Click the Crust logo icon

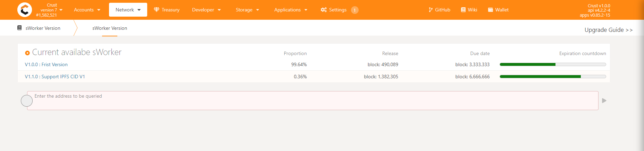tap(25, 10)
